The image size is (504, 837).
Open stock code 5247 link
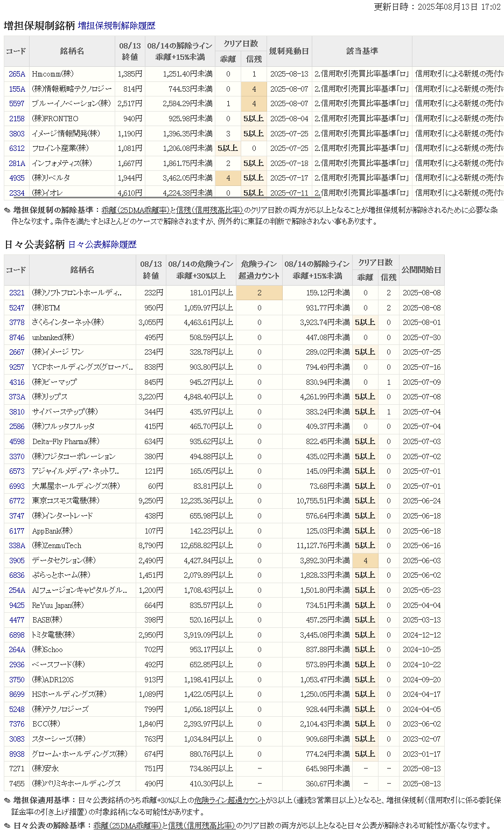click(17, 308)
